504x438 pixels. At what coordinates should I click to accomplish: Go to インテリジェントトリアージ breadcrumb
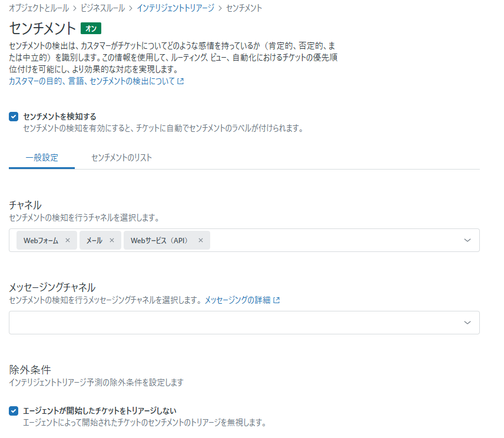[x=175, y=8]
